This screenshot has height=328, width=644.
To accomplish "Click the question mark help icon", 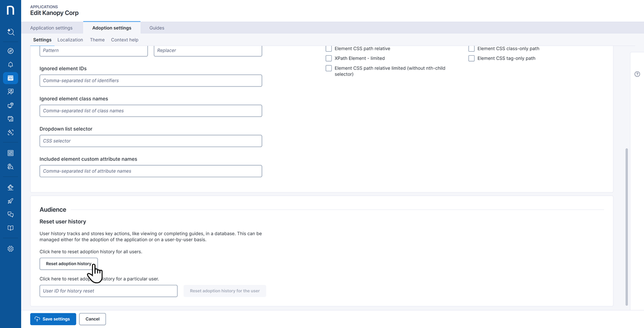I will point(637,74).
